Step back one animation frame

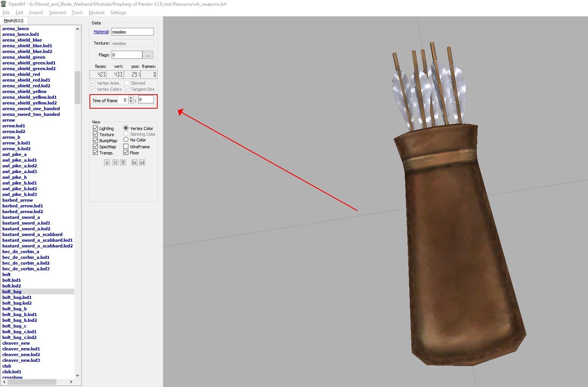point(134,162)
